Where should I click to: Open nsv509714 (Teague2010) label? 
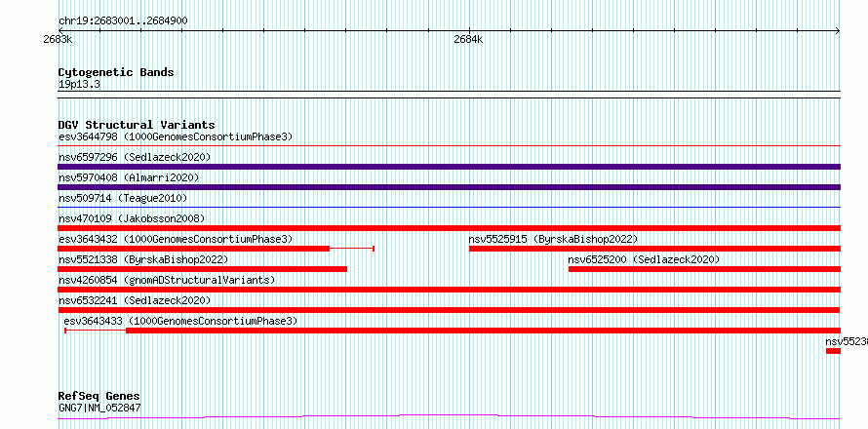(x=123, y=198)
